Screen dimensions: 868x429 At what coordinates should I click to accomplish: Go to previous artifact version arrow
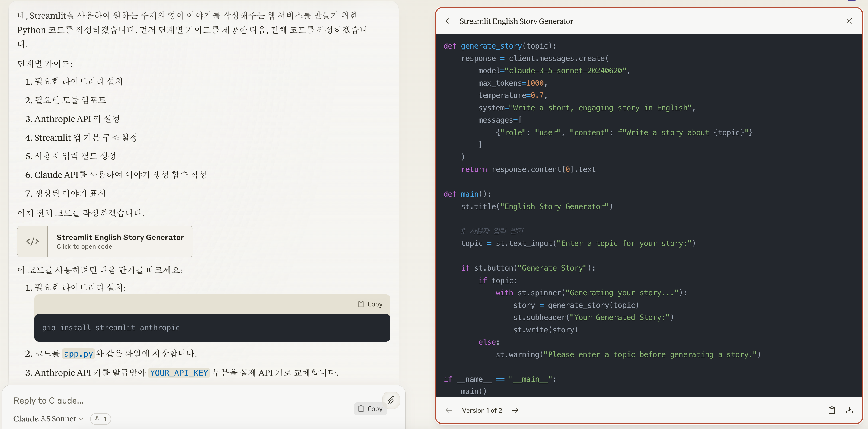(x=448, y=410)
